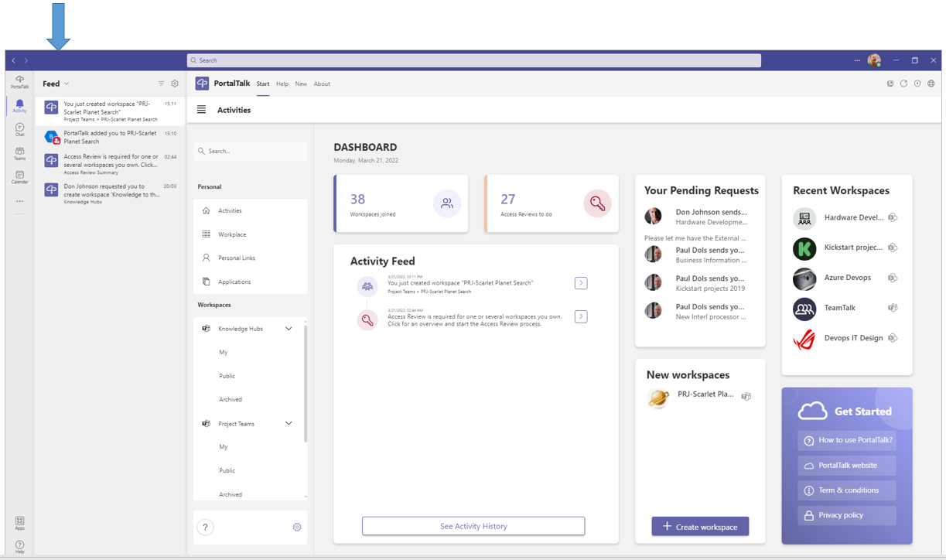Open the Activity bell in Teams rail
This screenshot has height=560, width=946.
tap(19, 106)
